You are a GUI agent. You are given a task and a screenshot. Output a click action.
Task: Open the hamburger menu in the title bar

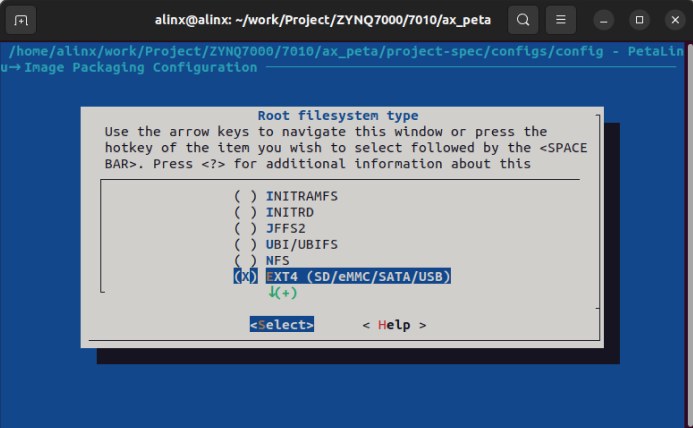[x=560, y=20]
